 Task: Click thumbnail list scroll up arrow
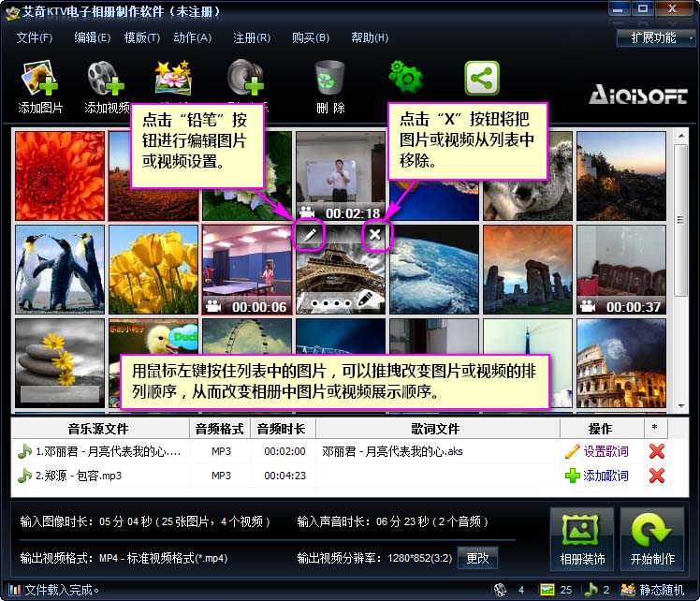pos(681,136)
